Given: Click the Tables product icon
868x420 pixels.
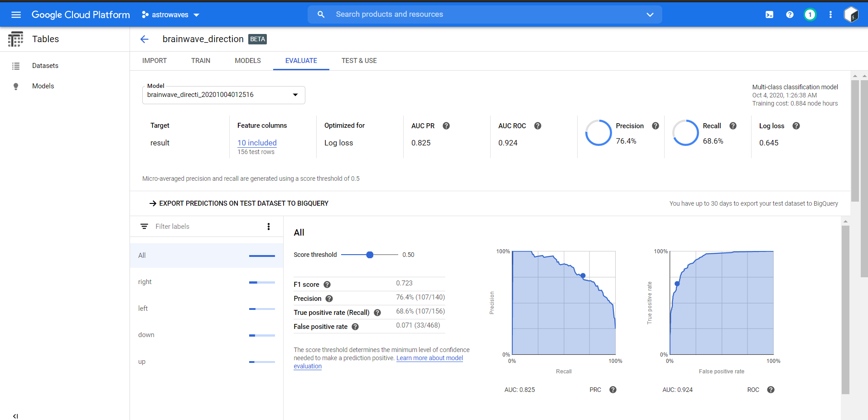Looking at the screenshot, I should click(x=16, y=39).
